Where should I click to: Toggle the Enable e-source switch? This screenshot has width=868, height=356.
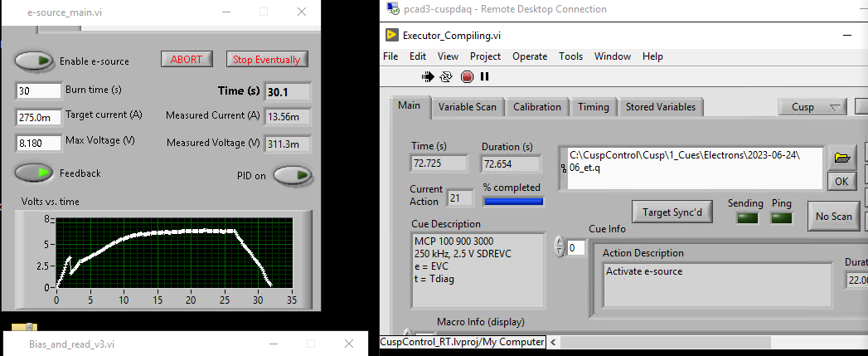[34, 61]
